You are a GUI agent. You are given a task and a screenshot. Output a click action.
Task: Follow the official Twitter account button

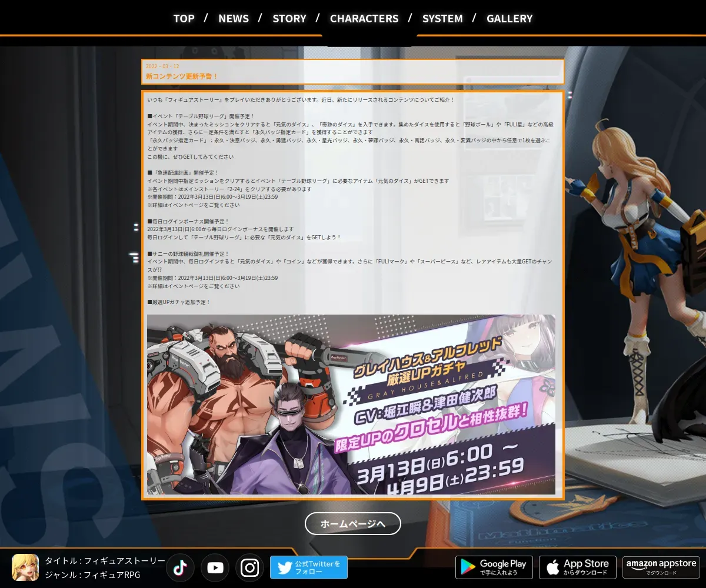tap(309, 567)
